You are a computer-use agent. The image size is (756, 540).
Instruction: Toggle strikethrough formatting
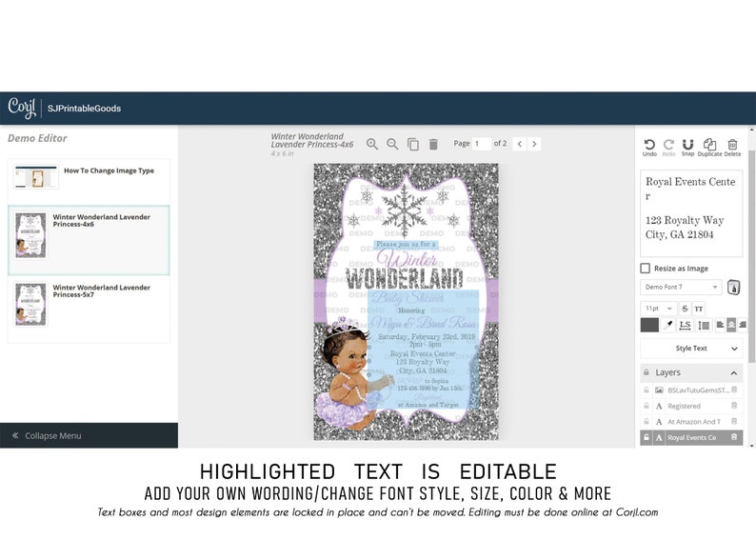pos(685,309)
